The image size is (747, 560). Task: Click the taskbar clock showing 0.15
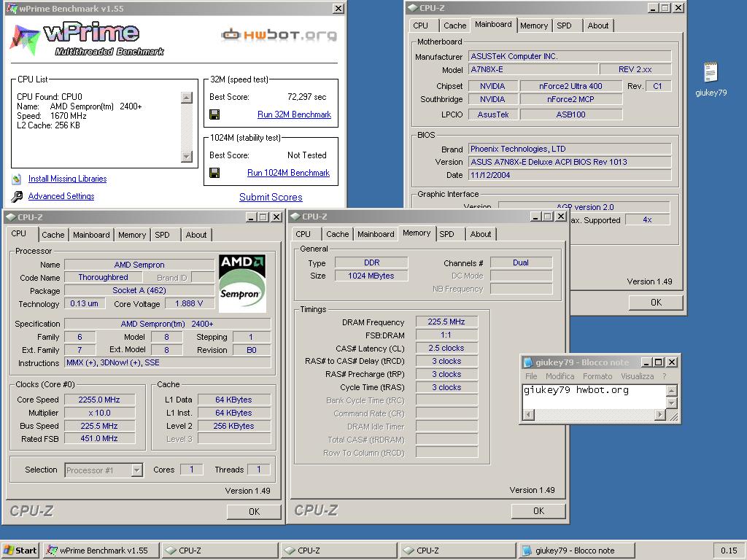pos(729,551)
